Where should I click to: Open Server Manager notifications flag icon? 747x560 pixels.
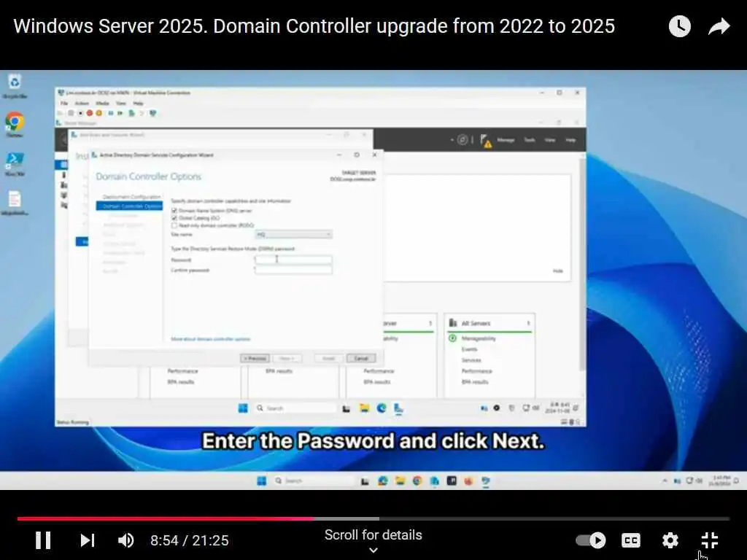[485, 141]
